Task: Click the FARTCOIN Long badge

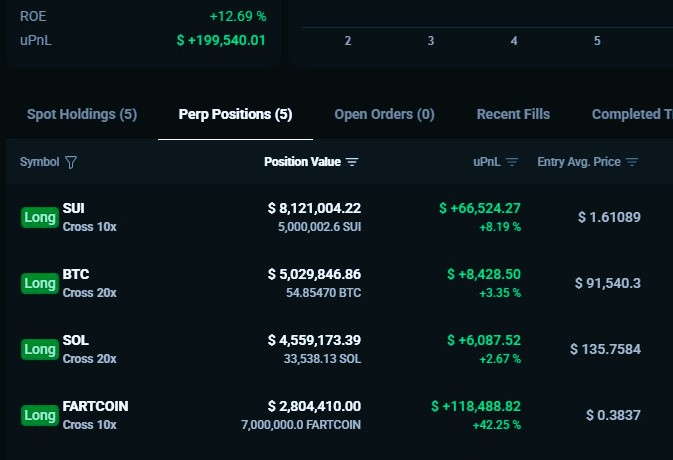Action: pos(40,415)
